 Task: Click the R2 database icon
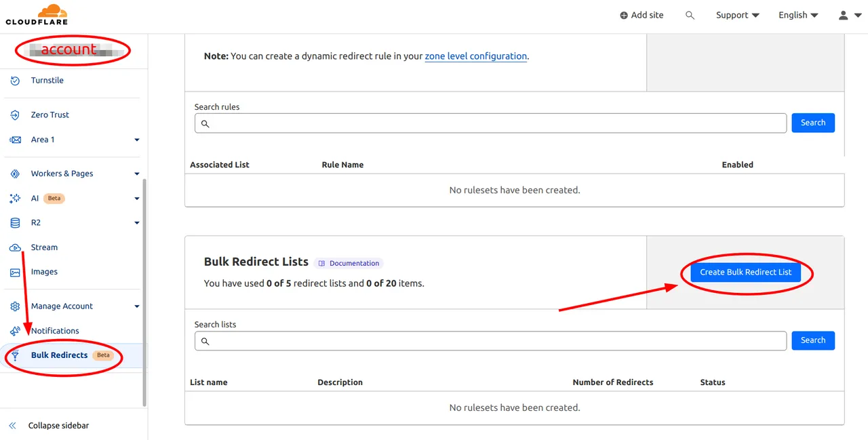click(x=16, y=222)
